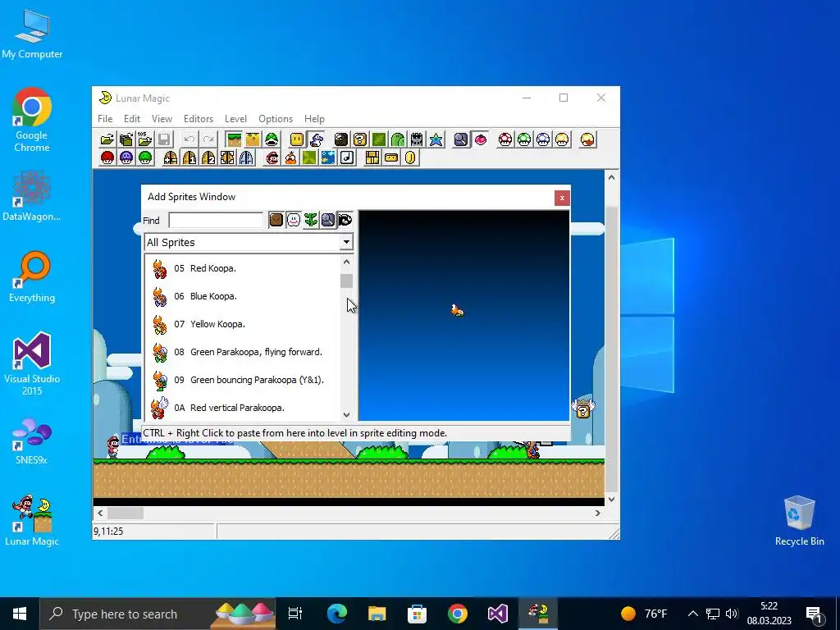Click the magnifier icon in Add Sprites Window
840x630 pixels.
click(328, 220)
